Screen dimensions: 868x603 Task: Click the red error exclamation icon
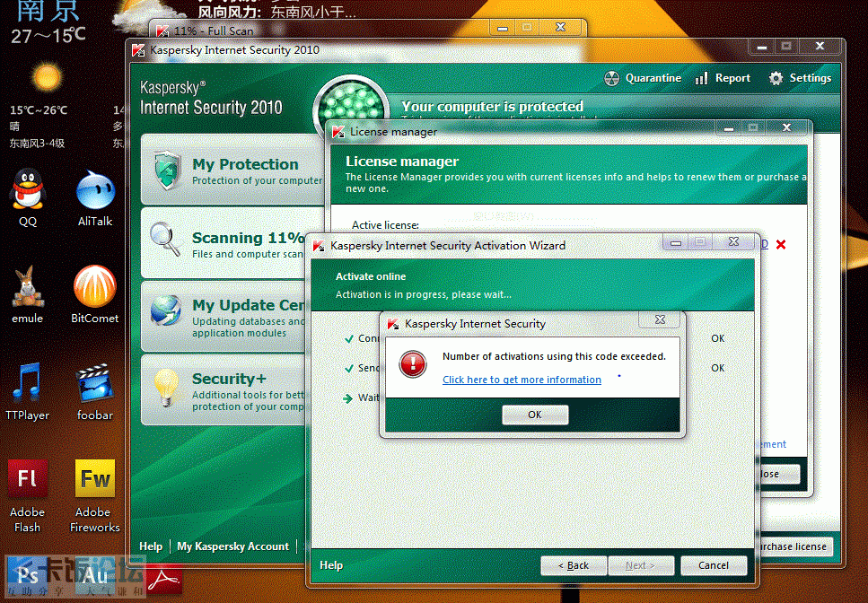click(412, 364)
